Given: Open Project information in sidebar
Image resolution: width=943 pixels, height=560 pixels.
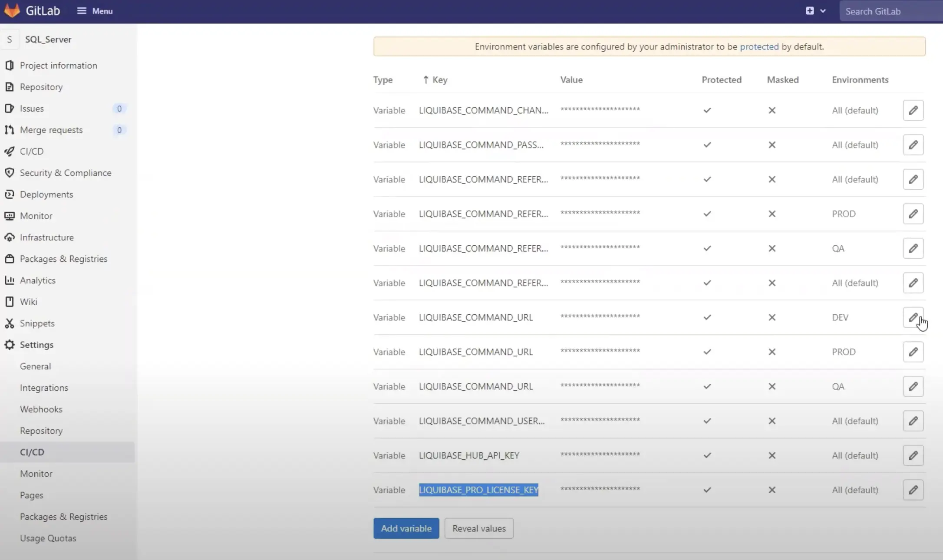Looking at the screenshot, I should pyautogui.click(x=59, y=65).
